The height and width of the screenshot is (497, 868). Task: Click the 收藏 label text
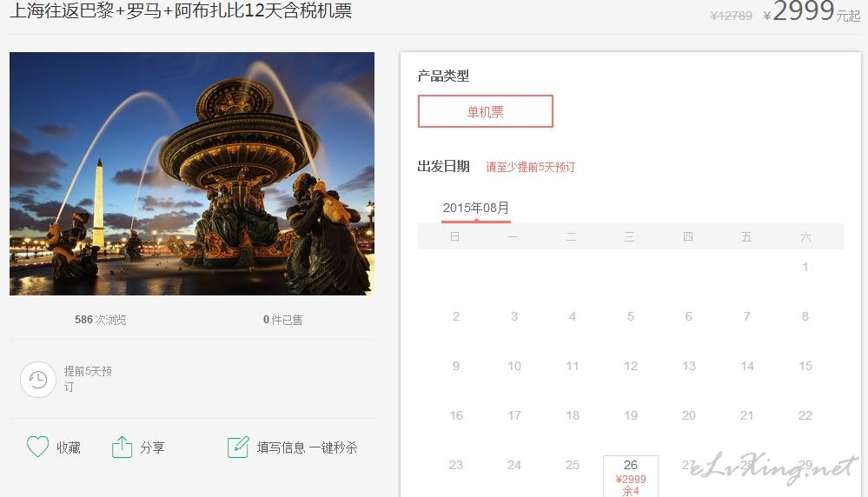tap(69, 447)
